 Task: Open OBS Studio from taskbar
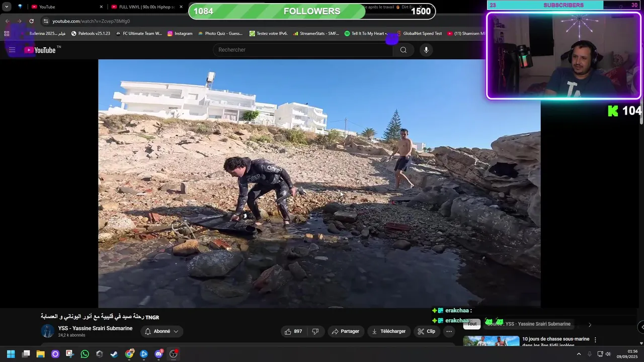click(x=174, y=354)
